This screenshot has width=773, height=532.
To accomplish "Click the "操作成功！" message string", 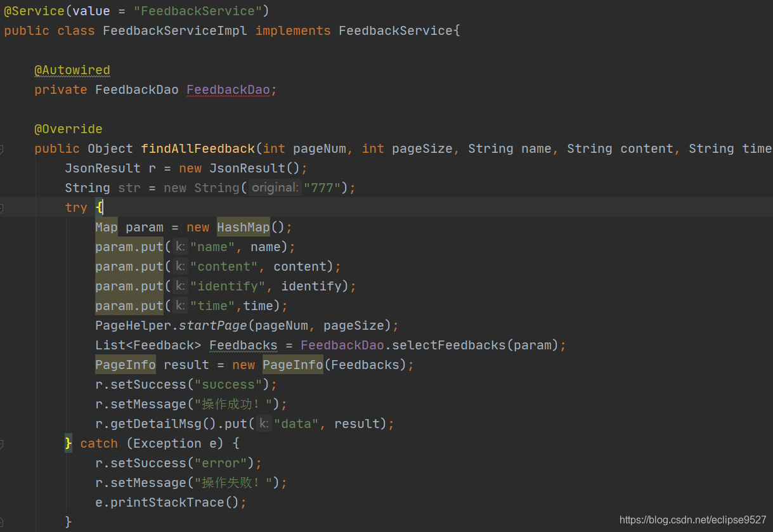I will [233, 404].
